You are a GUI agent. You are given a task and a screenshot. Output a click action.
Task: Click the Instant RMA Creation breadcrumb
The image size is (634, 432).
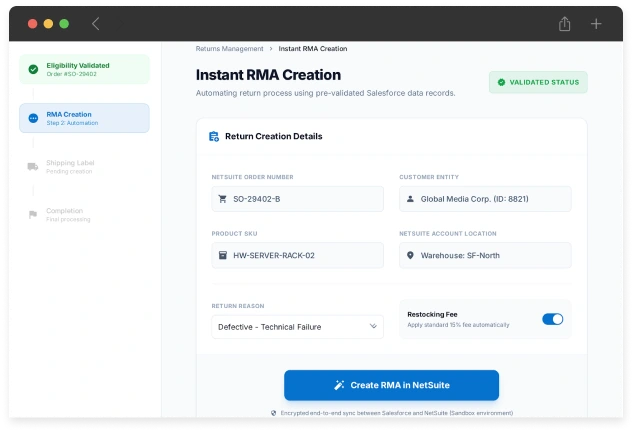coord(313,49)
